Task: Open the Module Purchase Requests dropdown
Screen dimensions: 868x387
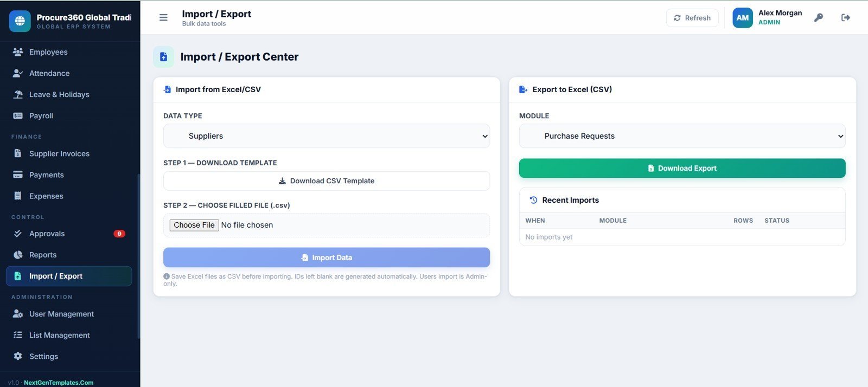Action: (x=682, y=136)
